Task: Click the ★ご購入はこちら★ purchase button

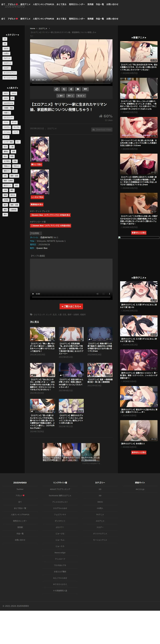Action: pyautogui.click(x=71, y=306)
